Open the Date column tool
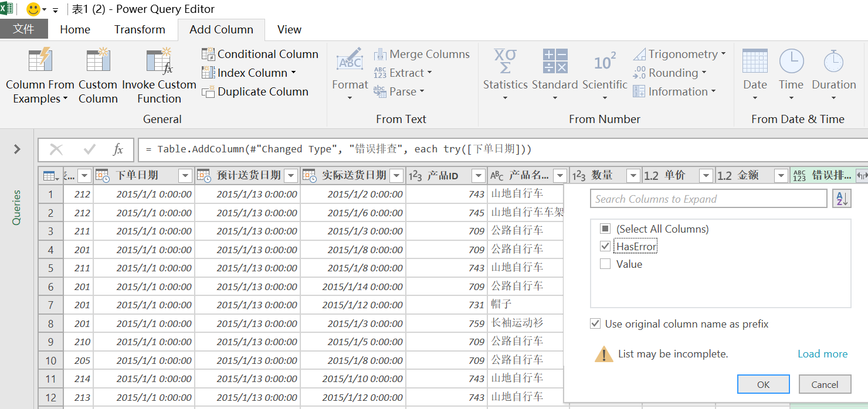The width and height of the screenshot is (868, 409). click(755, 75)
